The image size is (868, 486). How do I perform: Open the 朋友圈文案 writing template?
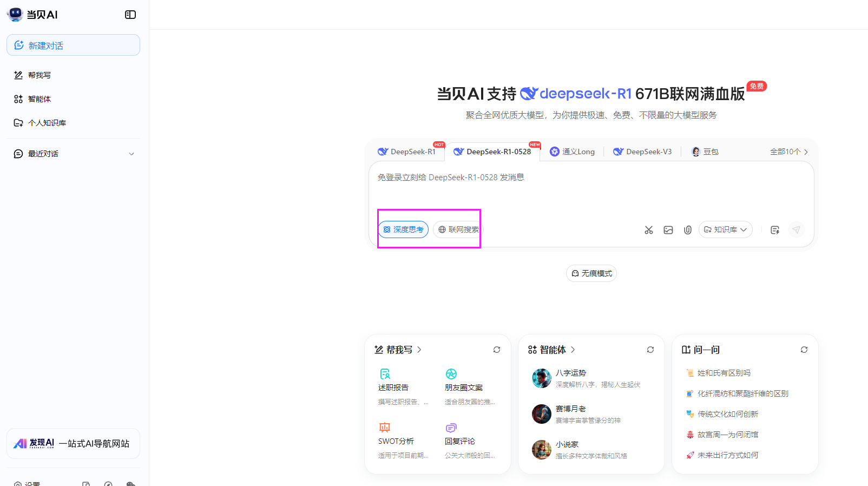(x=470, y=387)
